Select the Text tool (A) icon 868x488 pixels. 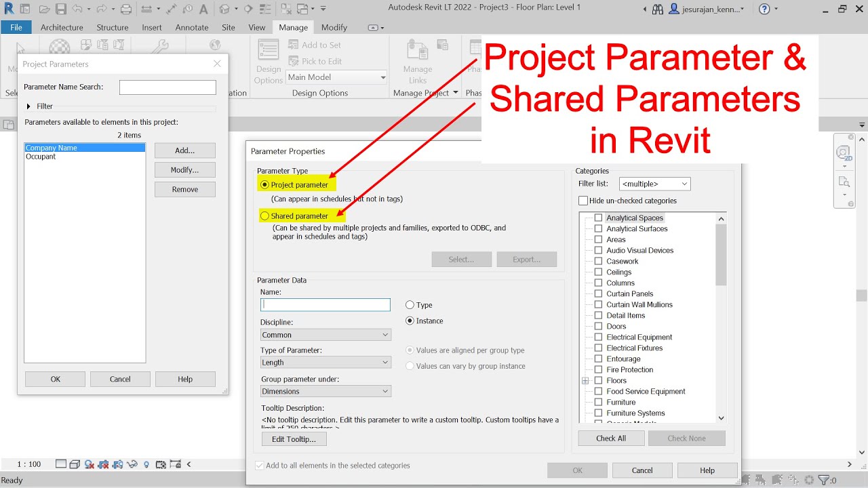click(203, 9)
